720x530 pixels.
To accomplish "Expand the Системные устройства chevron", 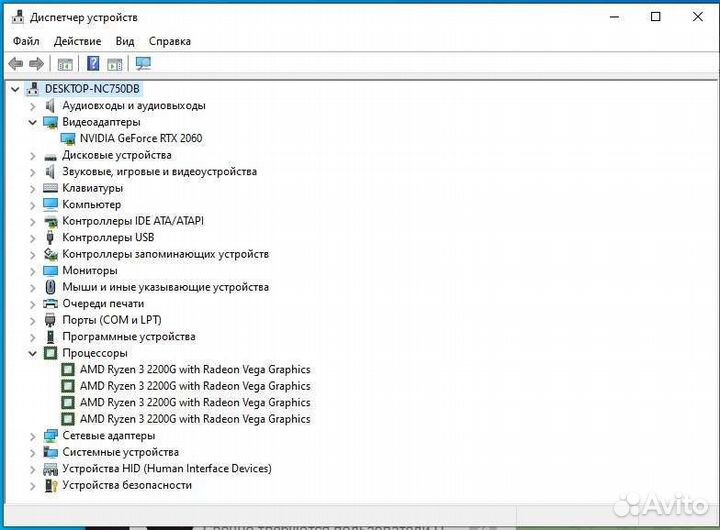I will click(33, 453).
